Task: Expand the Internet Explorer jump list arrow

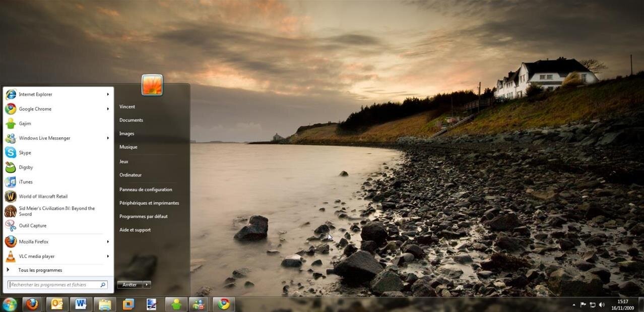Action: click(107, 94)
